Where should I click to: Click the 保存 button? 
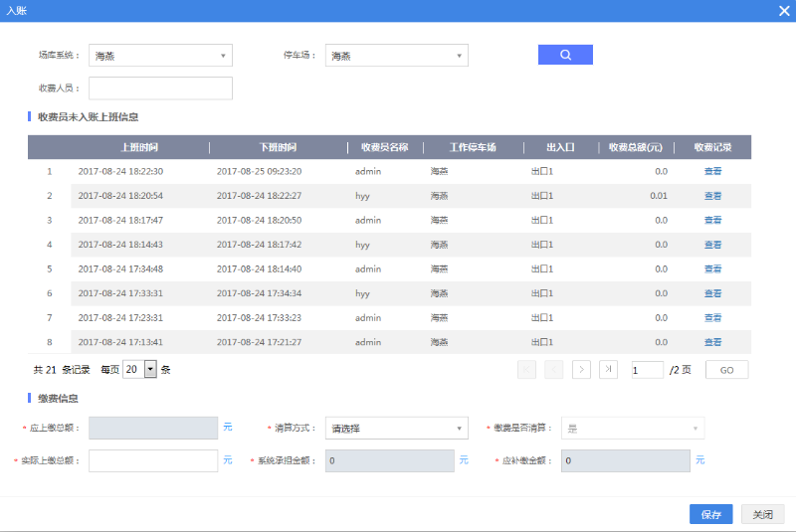(710, 514)
